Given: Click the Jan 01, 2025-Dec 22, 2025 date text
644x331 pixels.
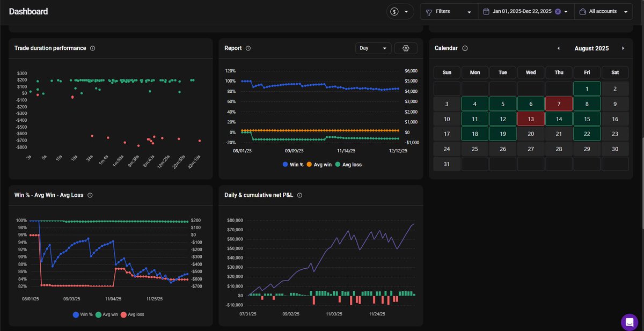Looking at the screenshot, I should pos(522,11).
